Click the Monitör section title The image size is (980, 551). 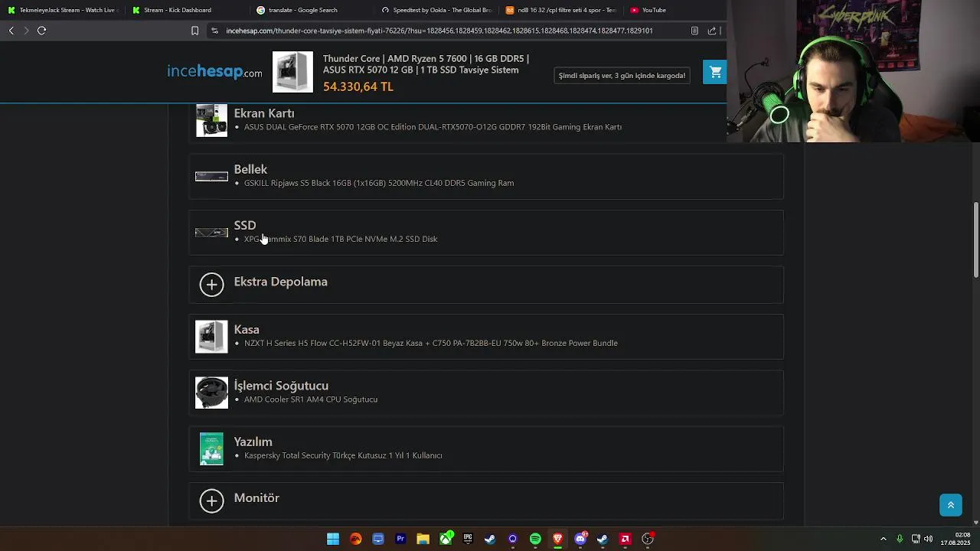tap(256, 497)
